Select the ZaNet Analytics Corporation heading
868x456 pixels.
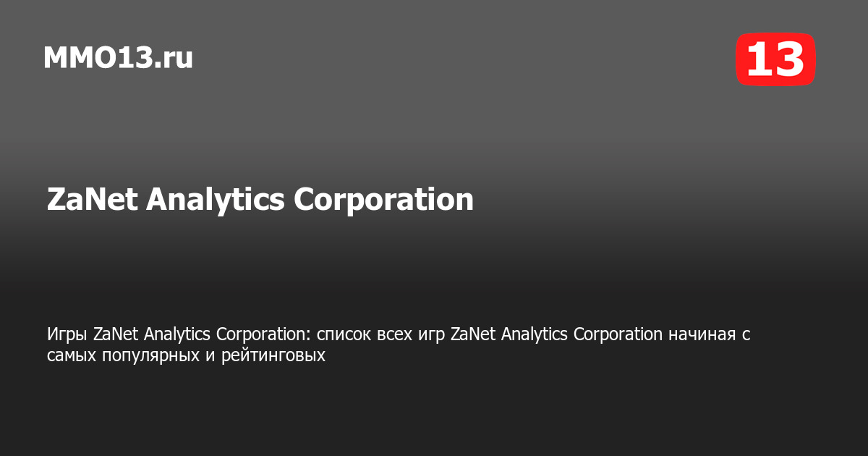pos(260,200)
